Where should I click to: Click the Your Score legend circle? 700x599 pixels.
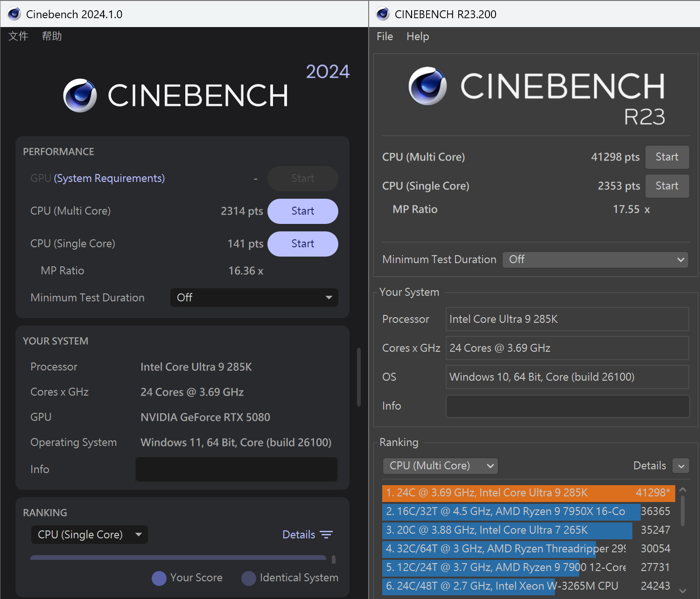pyautogui.click(x=159, y=578)
